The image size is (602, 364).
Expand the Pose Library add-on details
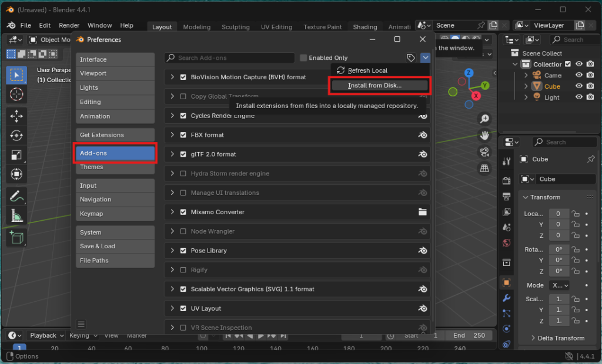coord(172,251)
